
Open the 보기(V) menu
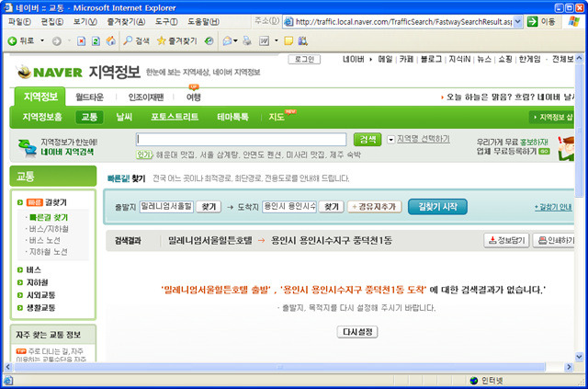[x=85, y=22]
